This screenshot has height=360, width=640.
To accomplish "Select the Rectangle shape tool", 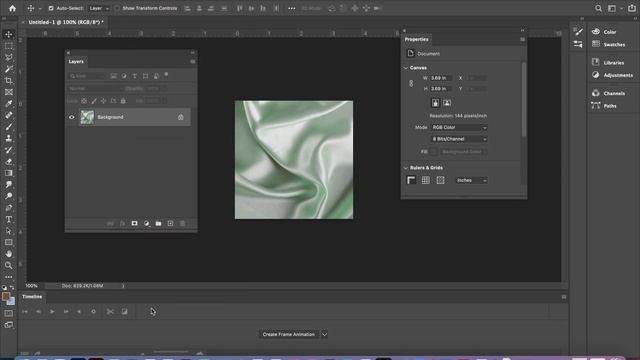I will point(9,242).
